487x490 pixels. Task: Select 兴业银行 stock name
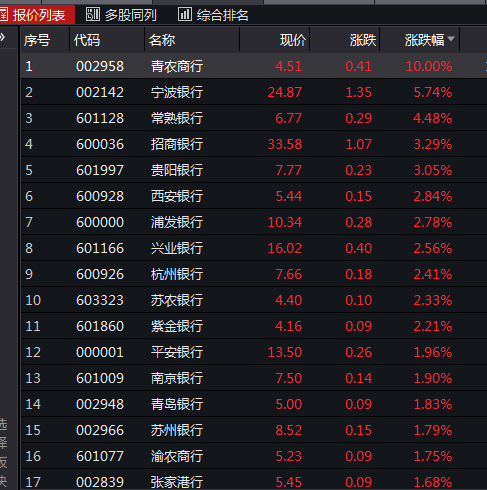point(177,248)
